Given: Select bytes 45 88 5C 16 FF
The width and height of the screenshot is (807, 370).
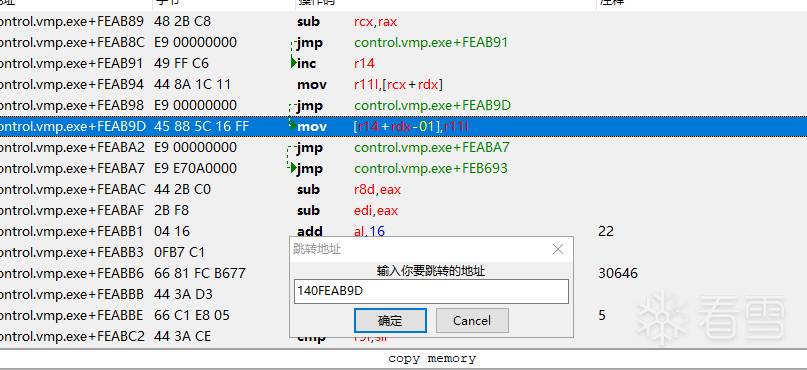Looking at the screenshot, I should click(x=201, y=126).
